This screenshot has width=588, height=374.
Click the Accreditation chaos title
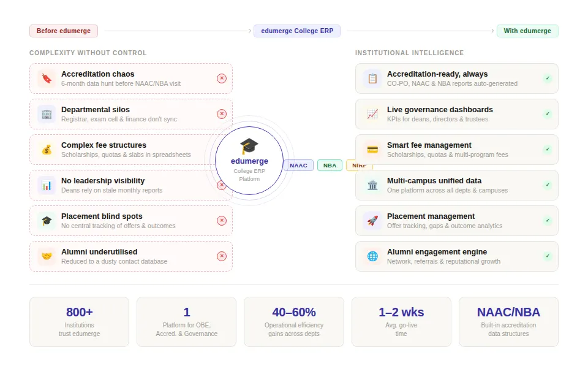click(x=98, y=74)
